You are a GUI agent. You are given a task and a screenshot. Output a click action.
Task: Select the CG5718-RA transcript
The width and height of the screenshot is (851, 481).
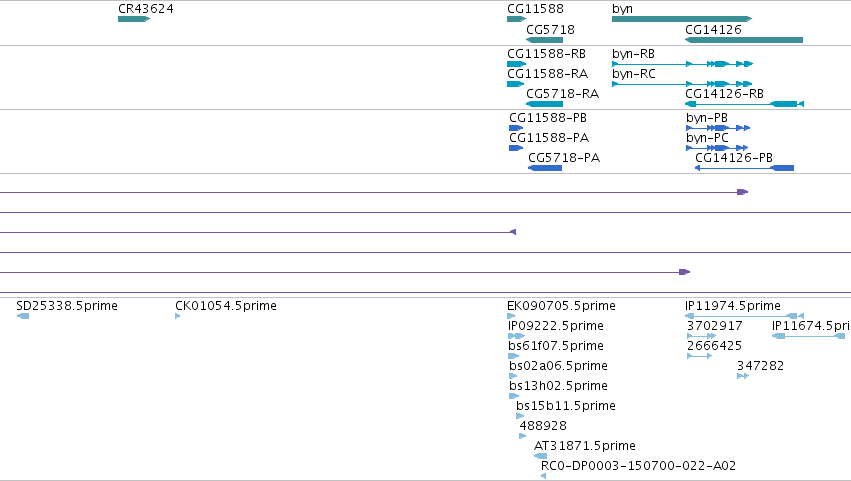[544, 104]
